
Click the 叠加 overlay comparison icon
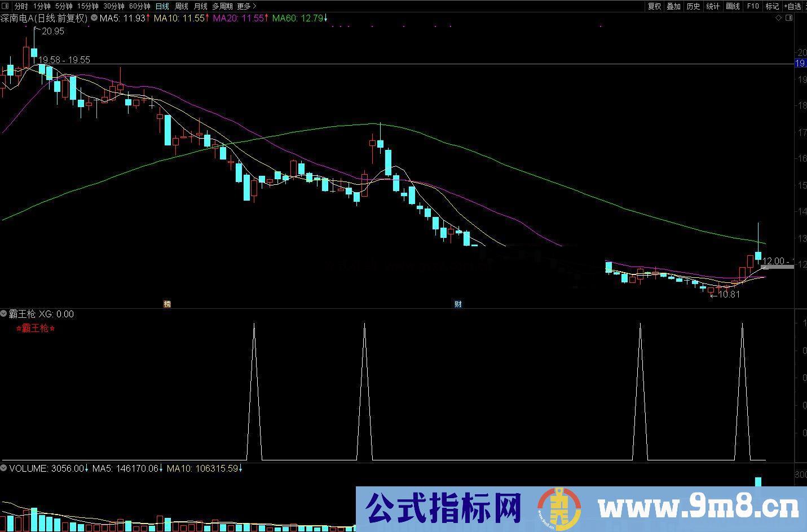coord(673,6)
